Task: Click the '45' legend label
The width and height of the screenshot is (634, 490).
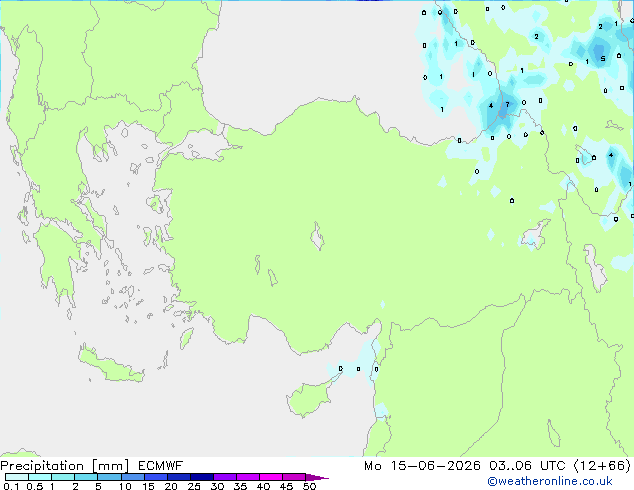Action: tap(286, 486)
